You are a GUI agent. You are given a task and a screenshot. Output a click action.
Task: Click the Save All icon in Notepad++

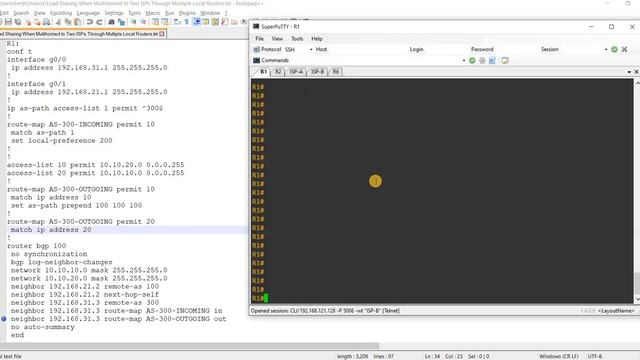click(18, 22)
